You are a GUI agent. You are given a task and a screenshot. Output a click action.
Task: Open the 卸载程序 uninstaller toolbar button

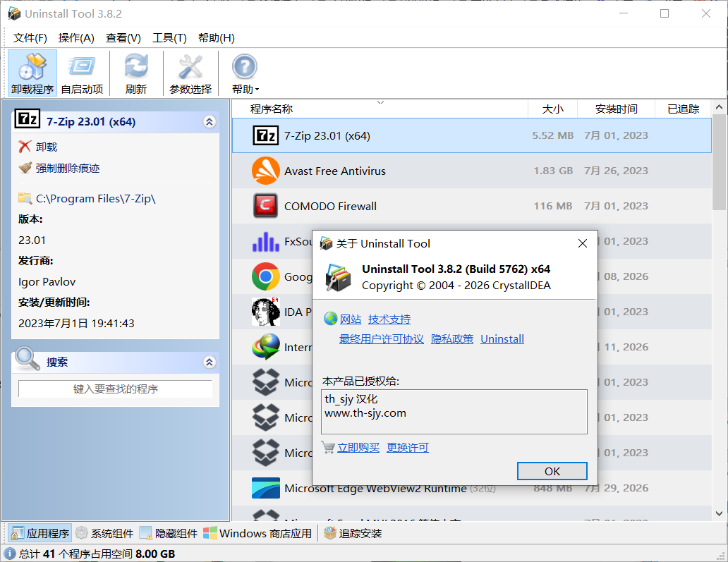point(32,73)
